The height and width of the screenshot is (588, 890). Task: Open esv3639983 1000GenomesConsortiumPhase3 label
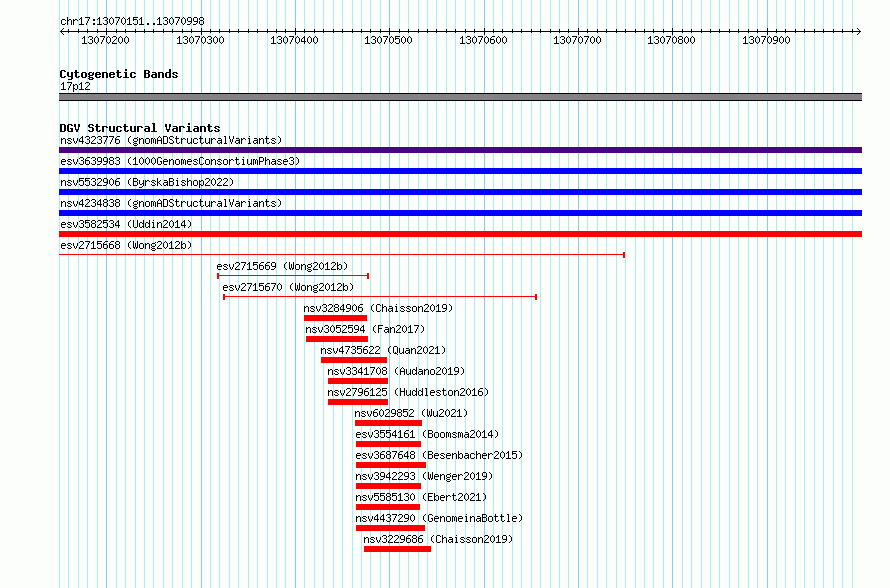coord(180,161)
